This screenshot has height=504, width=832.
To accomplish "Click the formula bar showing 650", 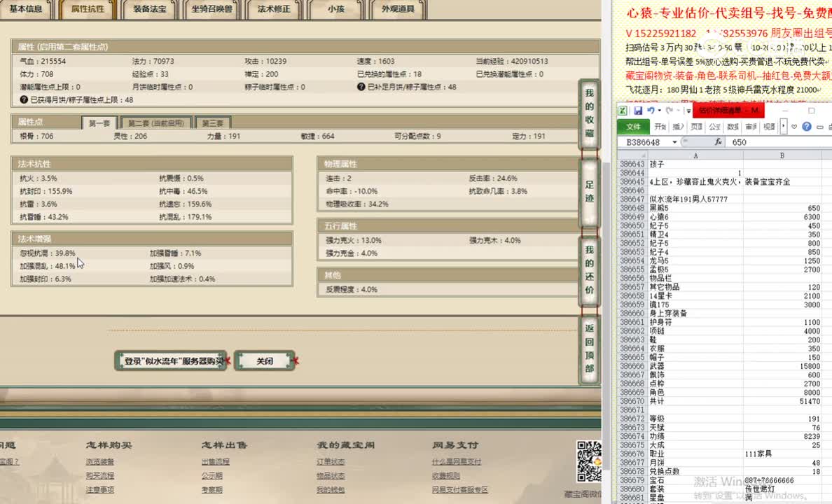I will [x=779, y=142].
